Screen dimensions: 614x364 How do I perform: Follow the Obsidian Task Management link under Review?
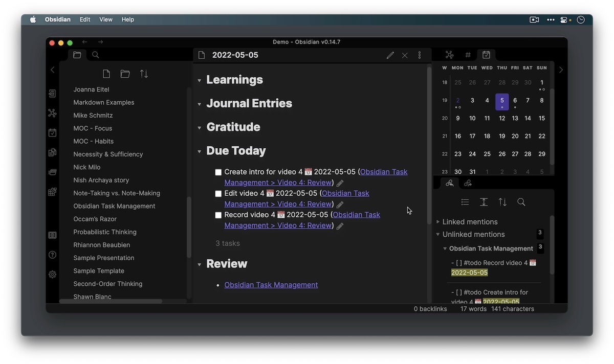point(271,285)
